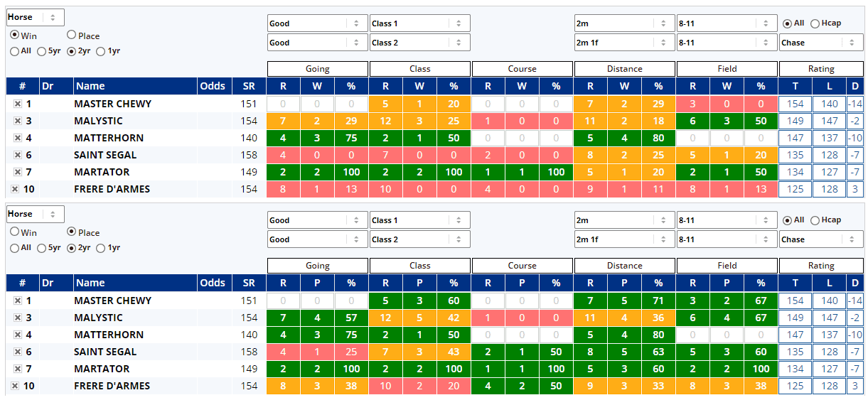
Task: Remove MATTERHORN using its x icon in the Win table
Action: (17, 138)
